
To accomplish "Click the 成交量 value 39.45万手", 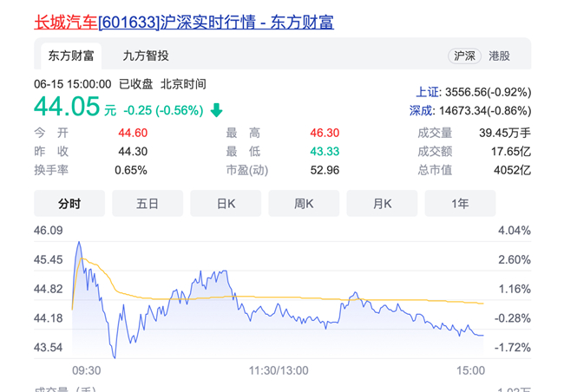I will pos(505,133).
